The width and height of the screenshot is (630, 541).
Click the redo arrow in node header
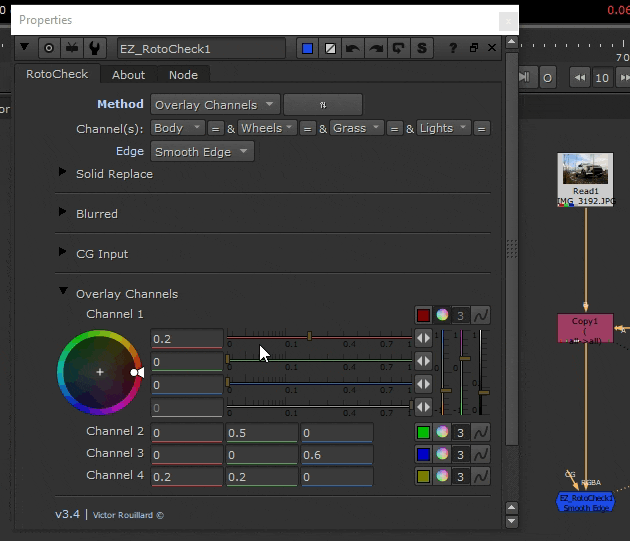tap(376, 48)
